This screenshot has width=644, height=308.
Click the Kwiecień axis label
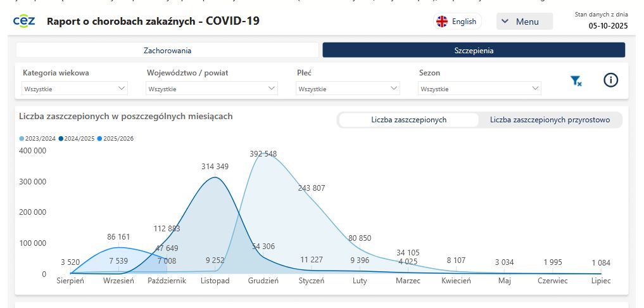point(457,281)
